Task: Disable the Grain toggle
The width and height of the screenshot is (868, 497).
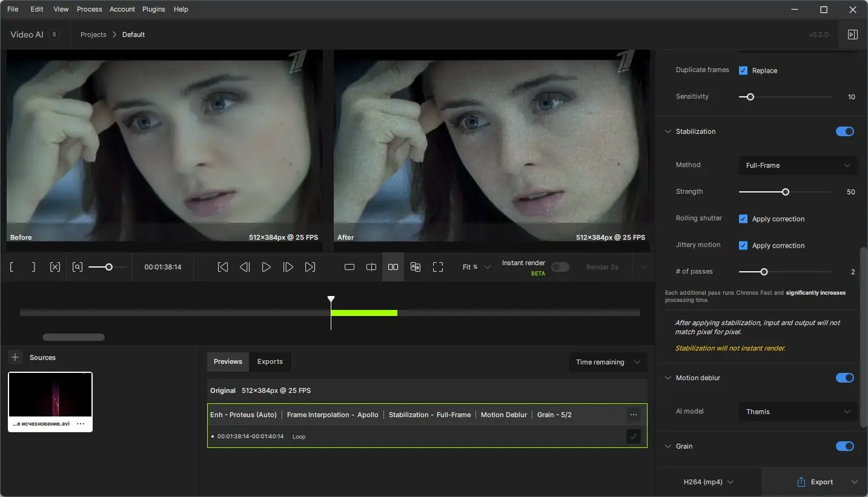Action: [844, 446]
